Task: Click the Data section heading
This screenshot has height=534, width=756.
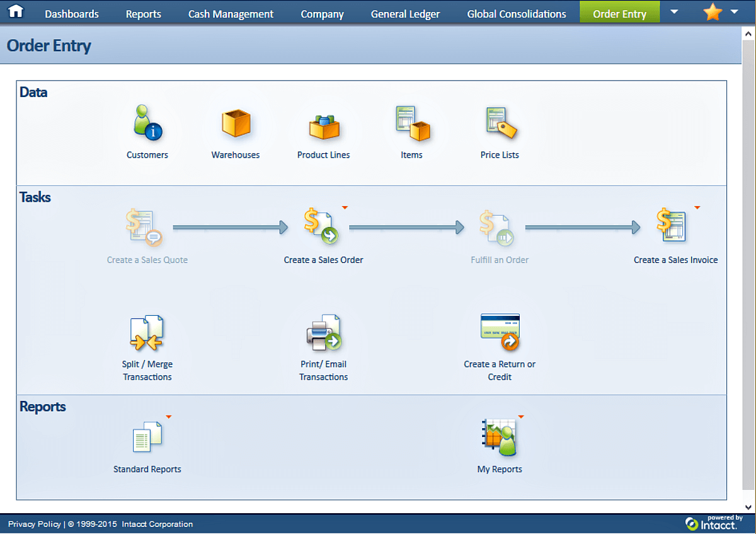Action: (33, 92)
